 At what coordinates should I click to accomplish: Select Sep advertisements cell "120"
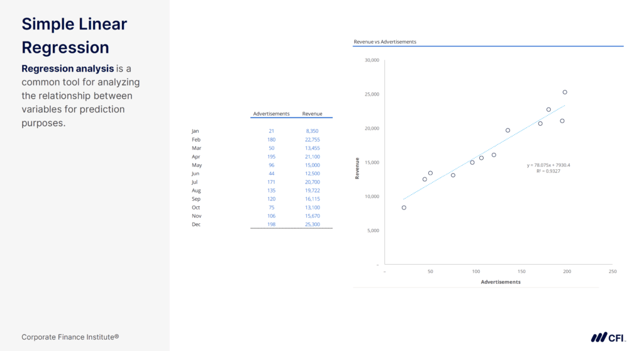pyautogui.click(x=271, y=199)
